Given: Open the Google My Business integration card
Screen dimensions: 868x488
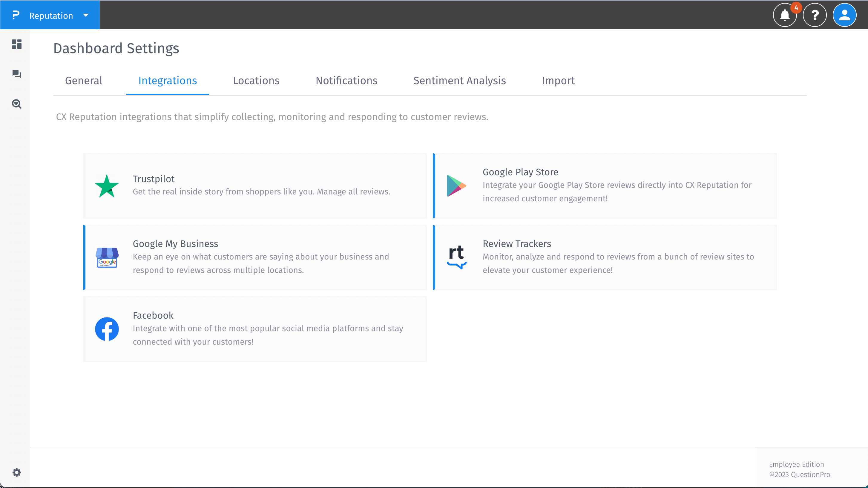Looking at the screenshot, I should tap(255, 257).
